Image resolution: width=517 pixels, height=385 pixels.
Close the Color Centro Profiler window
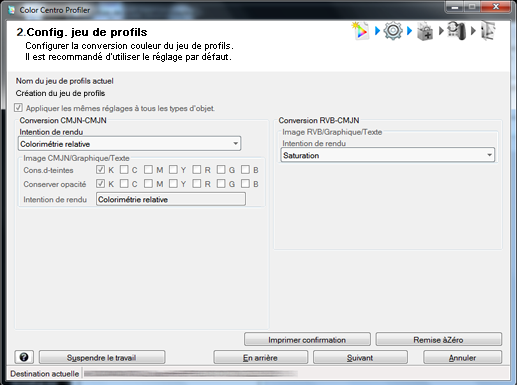(x=496, y=7)
